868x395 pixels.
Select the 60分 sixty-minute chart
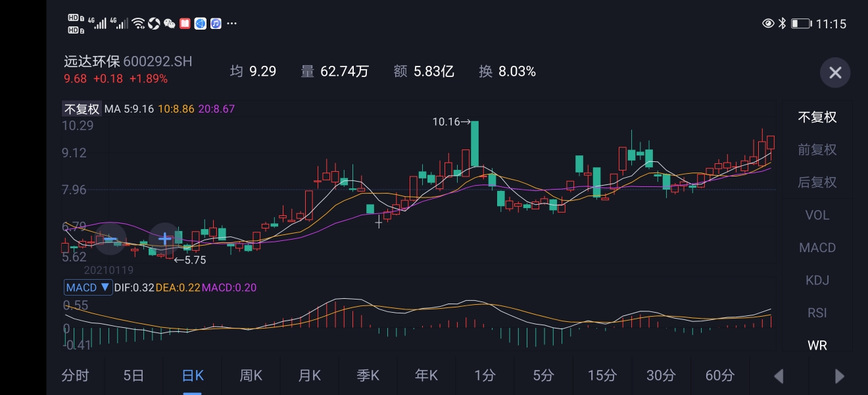pos(720,375)
